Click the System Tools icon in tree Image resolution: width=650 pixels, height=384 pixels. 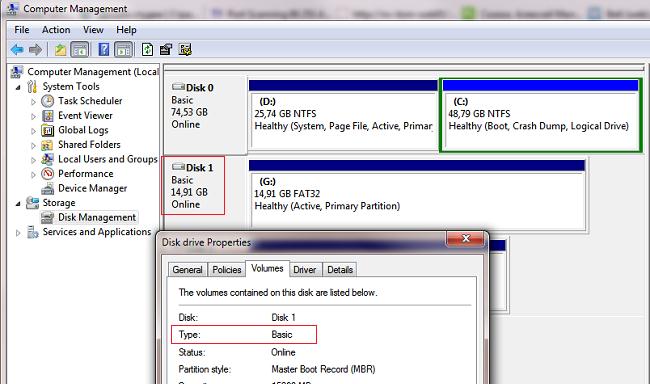coord(32,86)
